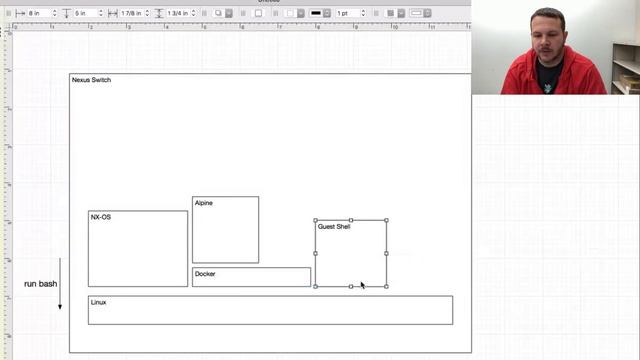The width and height of the screenshot is (640, 360).
Task: Click the downward arrow line beside run bash
Action: pyautogui.click(x=60, y=284)
